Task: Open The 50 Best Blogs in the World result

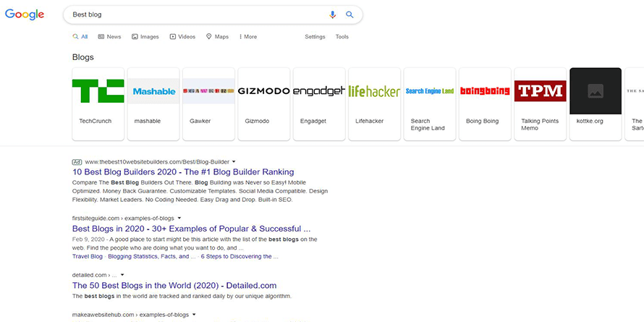Action: pyautogui.click(x=174, y=285)
